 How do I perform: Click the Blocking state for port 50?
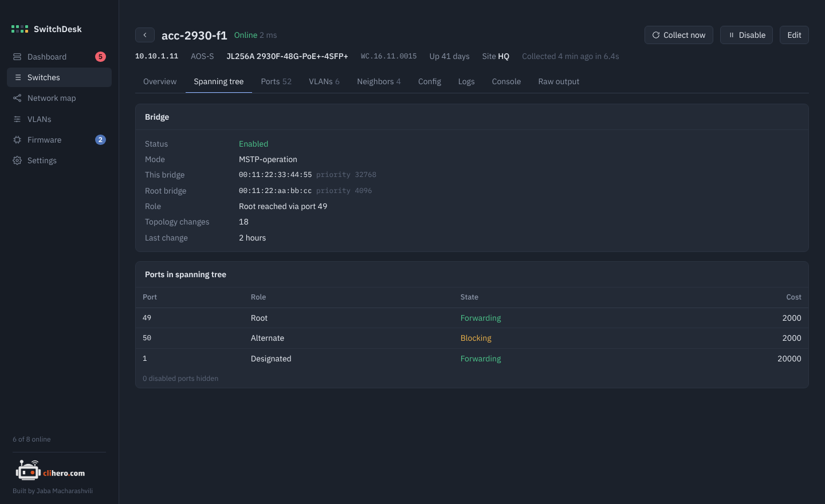(476, 338)
